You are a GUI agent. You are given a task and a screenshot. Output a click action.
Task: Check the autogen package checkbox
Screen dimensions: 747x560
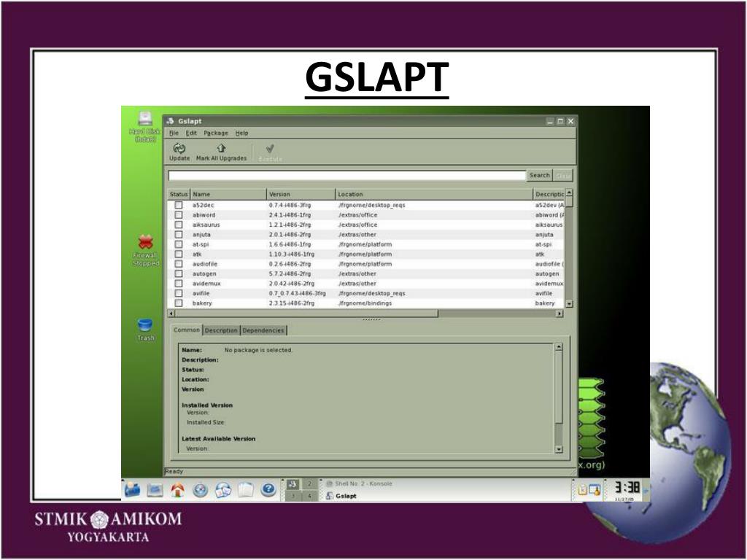[x=179, y=274]
